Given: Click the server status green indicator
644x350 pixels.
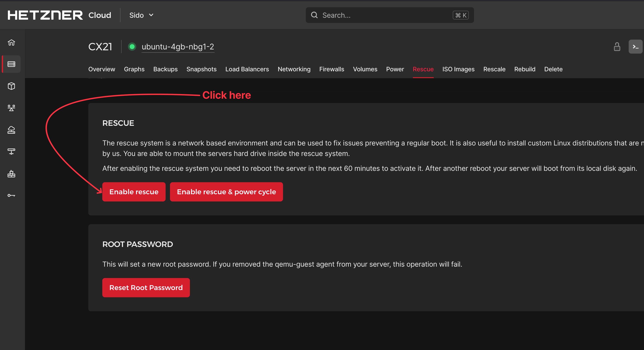Looking at the screenshot, I should [x=132, y=47].
